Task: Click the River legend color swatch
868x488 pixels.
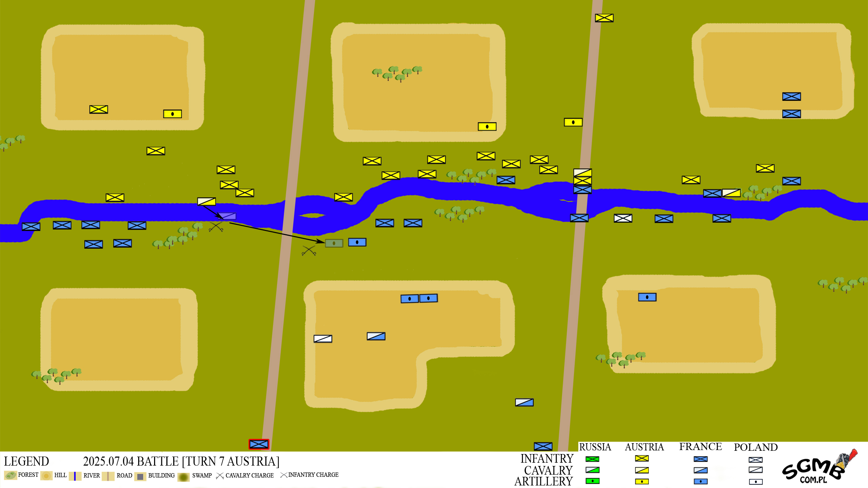Action: point(75,476)
